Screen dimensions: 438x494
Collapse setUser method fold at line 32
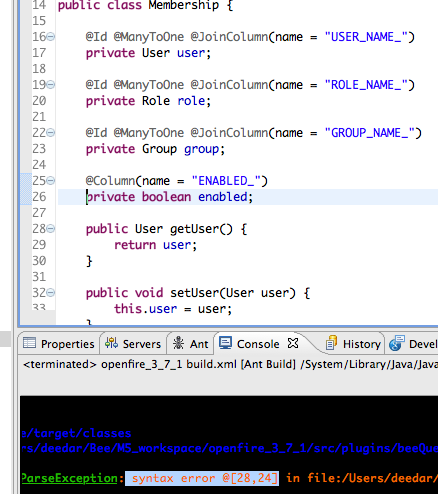[51, 293]
